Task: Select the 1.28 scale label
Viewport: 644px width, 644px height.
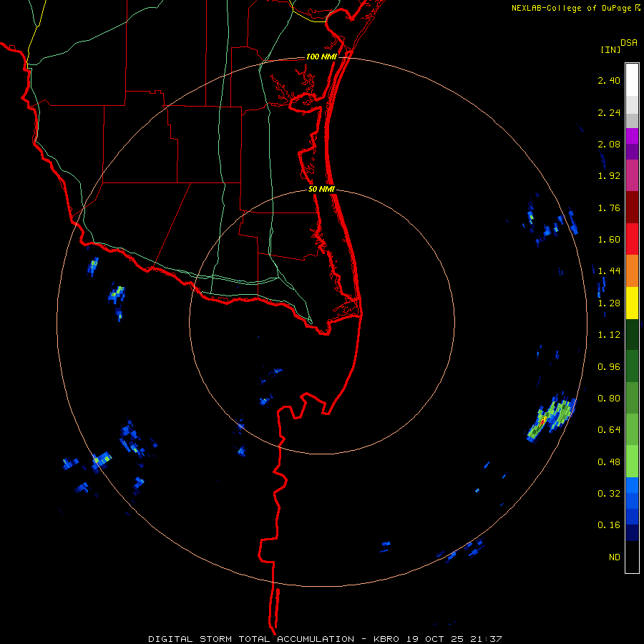Action: [x=609, y=303]
